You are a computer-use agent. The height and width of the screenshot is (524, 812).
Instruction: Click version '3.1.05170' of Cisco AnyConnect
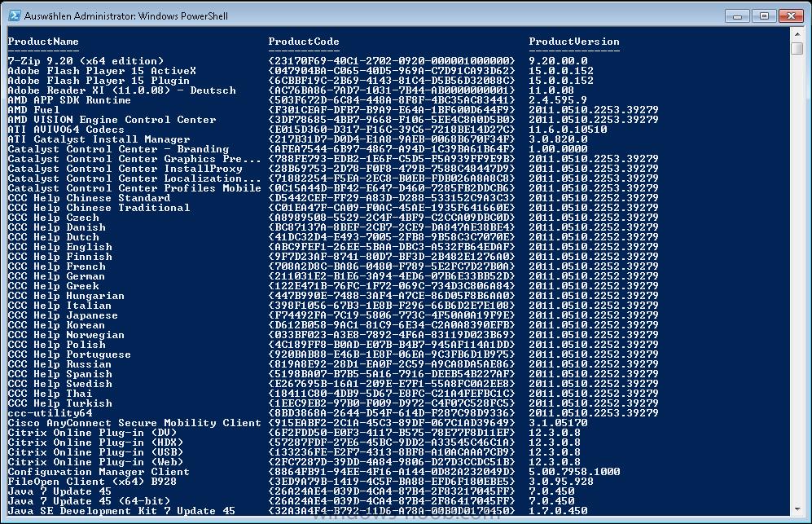click(x=558, y=423)
